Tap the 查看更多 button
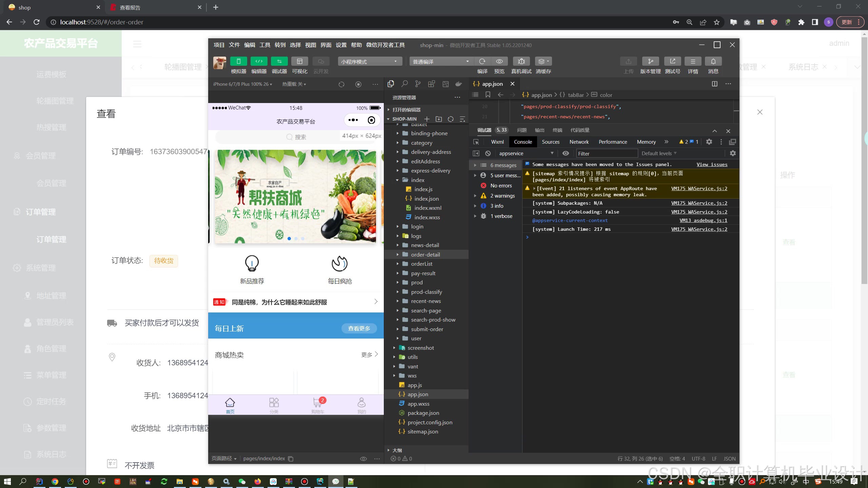868x488 pixels. click(x=359, y=328)
